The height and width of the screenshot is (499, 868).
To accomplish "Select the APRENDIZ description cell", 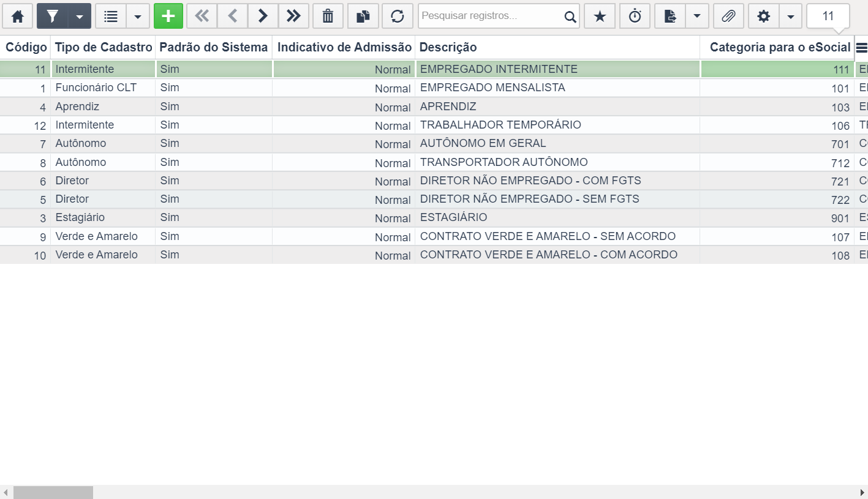I will tap(557, 107).
